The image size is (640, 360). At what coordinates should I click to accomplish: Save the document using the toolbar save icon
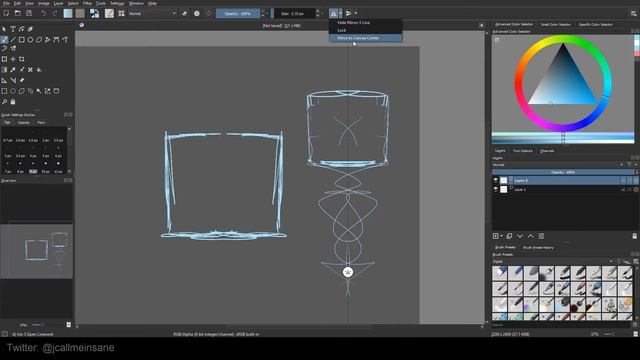click(x=29, y=13)
